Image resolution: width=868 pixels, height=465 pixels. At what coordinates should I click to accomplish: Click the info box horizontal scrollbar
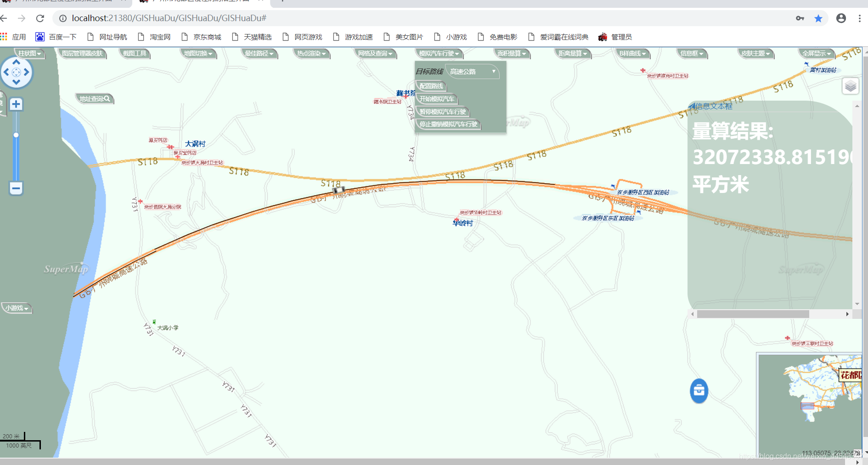pyautogui.click(x=753, y=314)
